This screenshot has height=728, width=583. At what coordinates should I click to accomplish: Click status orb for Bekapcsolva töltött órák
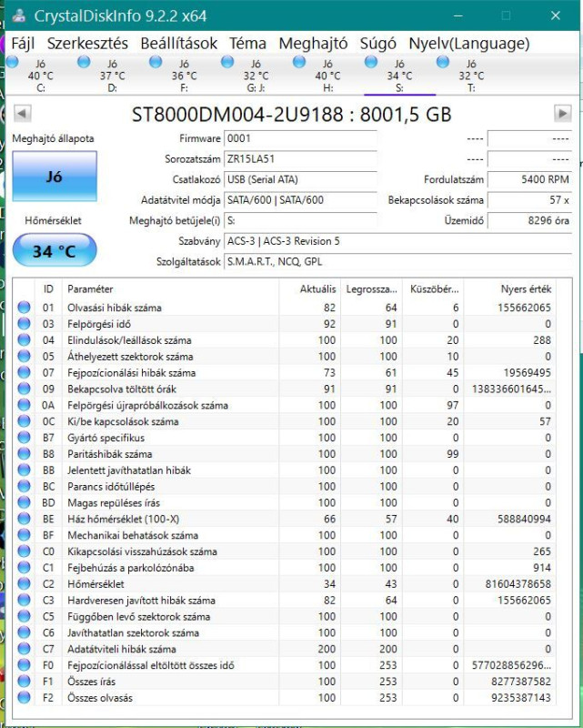(24, 389)
